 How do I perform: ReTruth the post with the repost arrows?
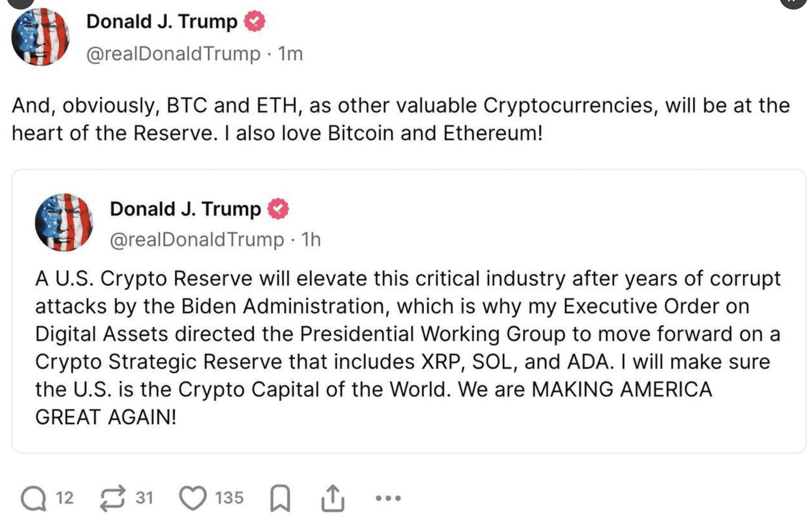113,498
